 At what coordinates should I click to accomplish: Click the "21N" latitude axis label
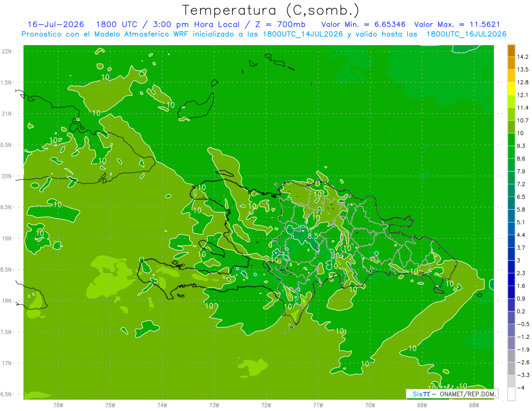click(8, 114)
